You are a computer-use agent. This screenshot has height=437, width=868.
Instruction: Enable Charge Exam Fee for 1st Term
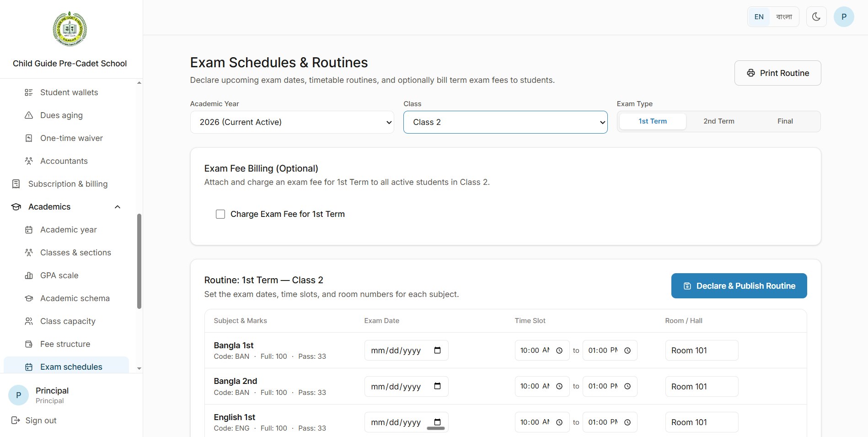(x=220, y=214)
